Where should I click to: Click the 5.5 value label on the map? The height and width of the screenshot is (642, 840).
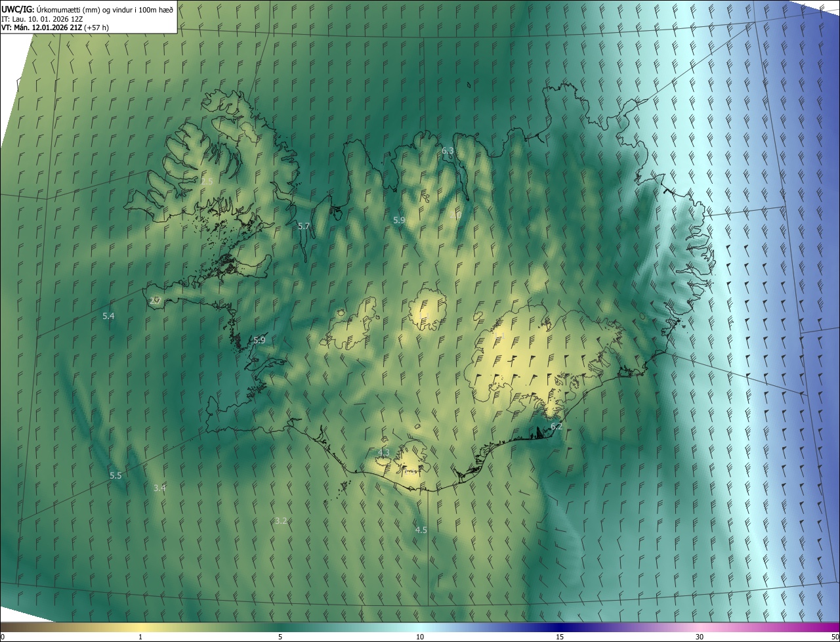(x=115, y=475)
